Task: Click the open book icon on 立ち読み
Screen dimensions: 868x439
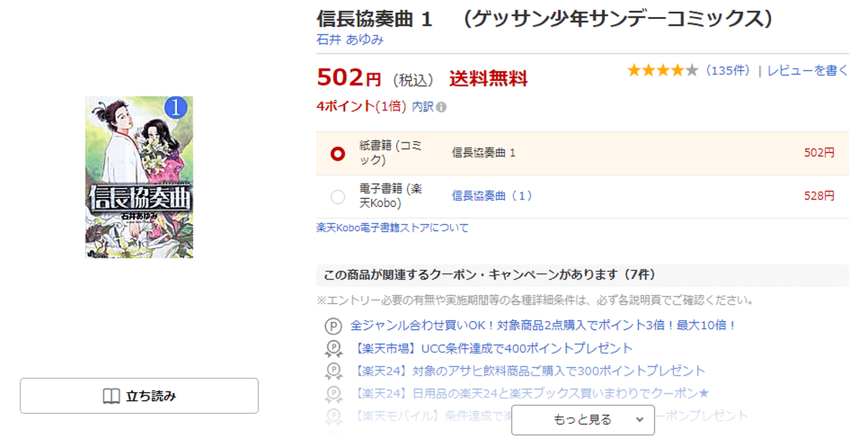Action: 111,396
